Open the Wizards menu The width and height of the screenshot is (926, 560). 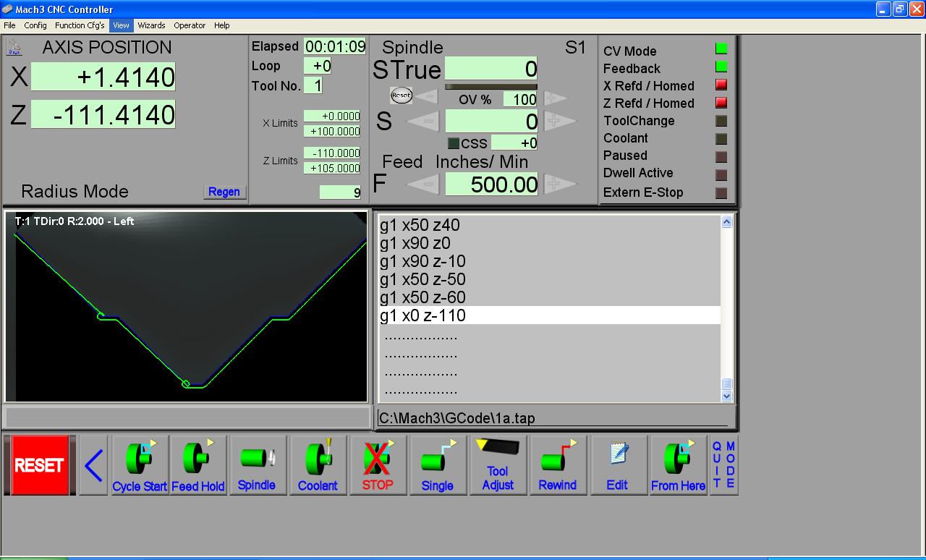(151, 25)
